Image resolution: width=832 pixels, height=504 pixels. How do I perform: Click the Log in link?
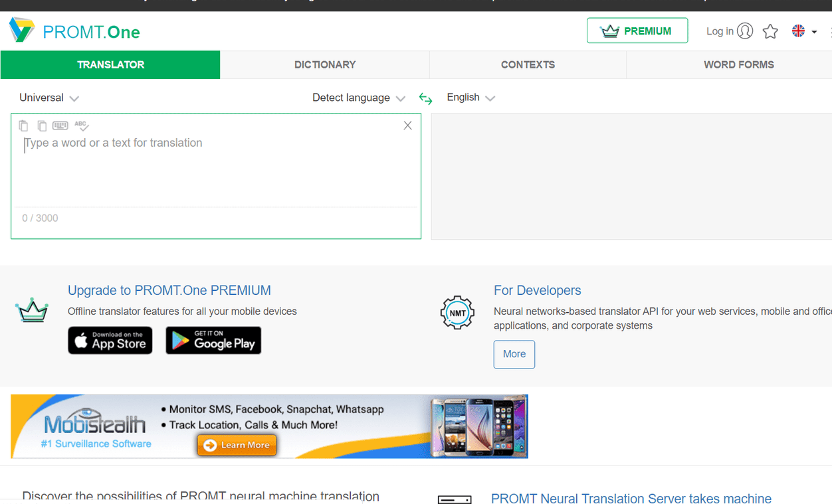pyautogui.click(x=720, y=31)
